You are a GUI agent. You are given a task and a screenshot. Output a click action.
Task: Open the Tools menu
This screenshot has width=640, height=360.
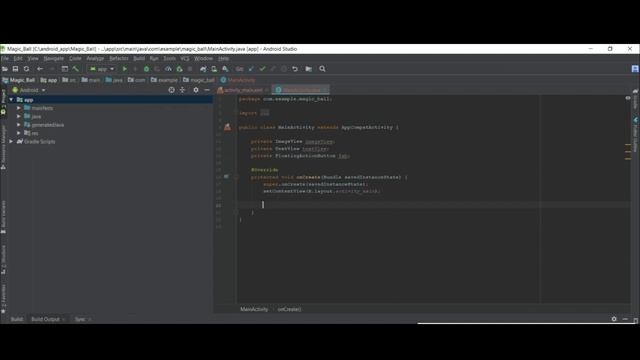[x=169, y=58]
